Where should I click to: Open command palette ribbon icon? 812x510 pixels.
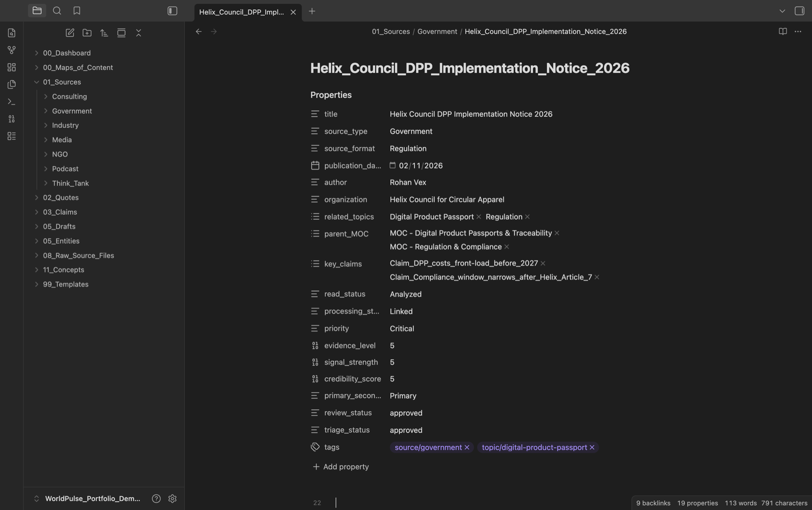(11, 102)
